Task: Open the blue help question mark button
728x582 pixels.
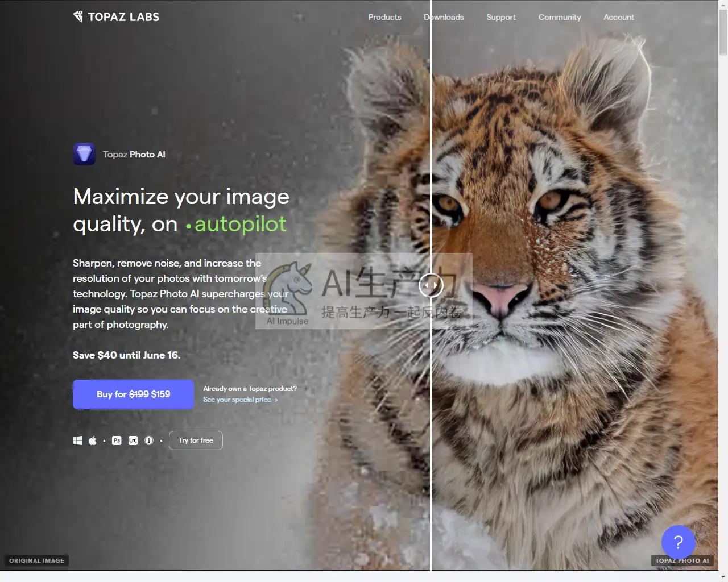Action: click(x=678, y=542)
